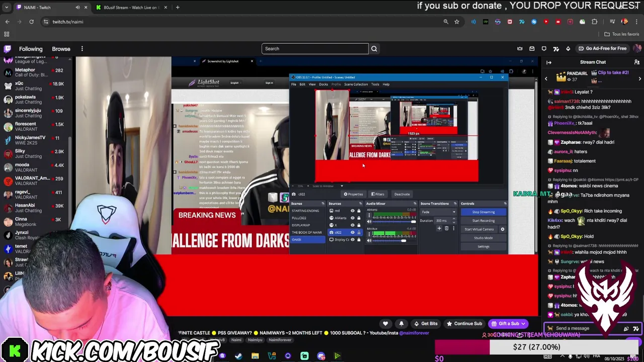Viewport: 644px width, 362px height.
Task: Open the Extensions puzzle icon in Chrome
Action: (x=595, y=22)
